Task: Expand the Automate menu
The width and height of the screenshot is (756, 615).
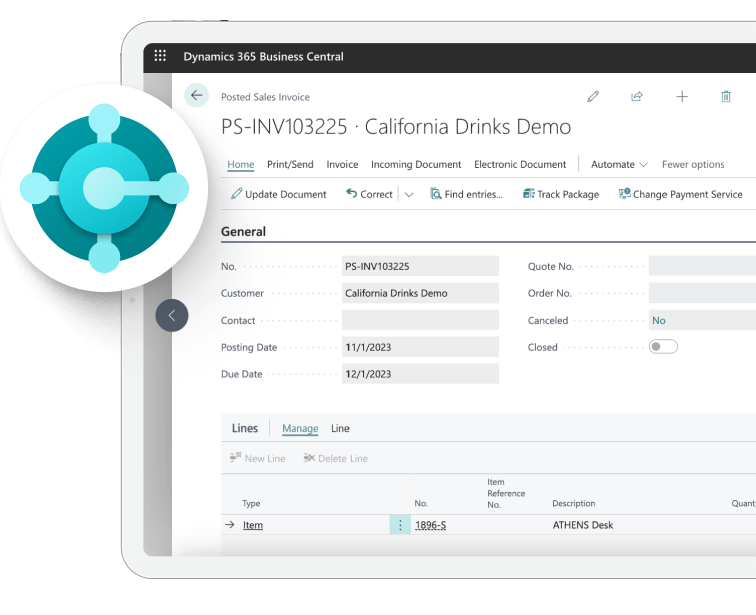Action: 619,165
